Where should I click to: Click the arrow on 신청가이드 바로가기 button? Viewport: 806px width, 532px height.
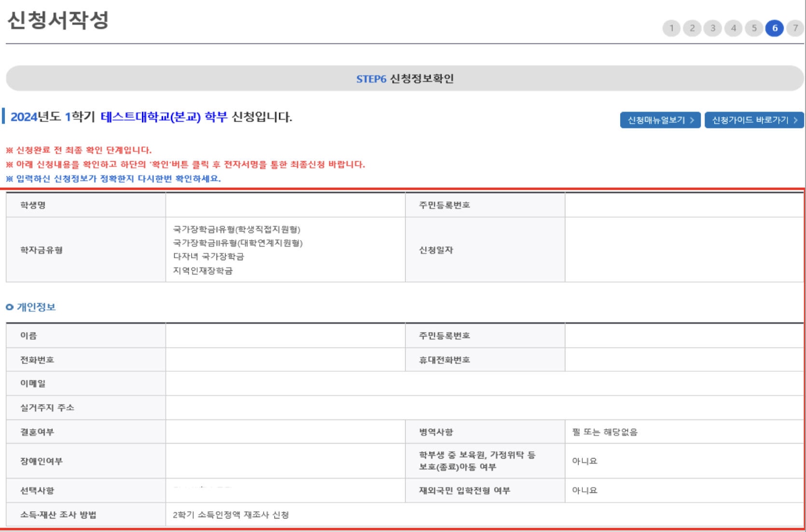click(x=795, y=120)
